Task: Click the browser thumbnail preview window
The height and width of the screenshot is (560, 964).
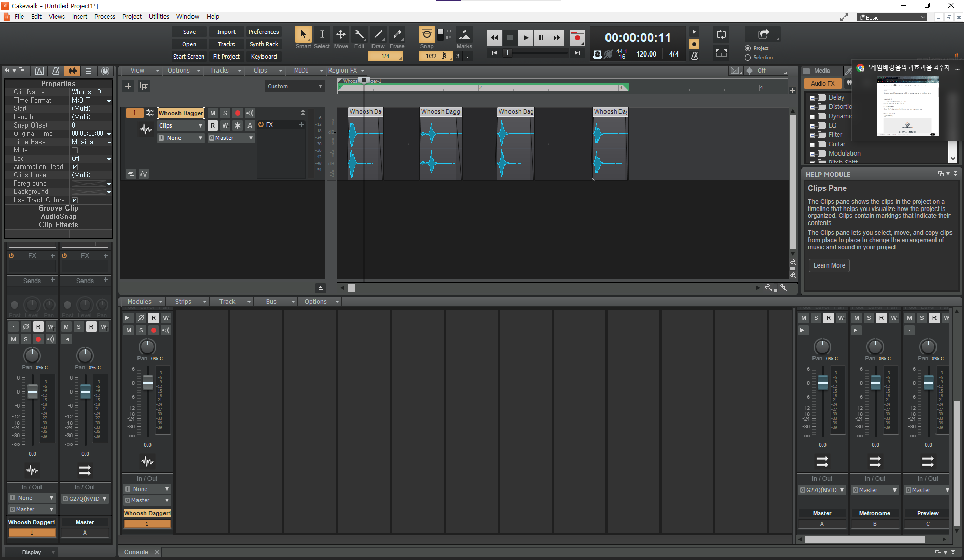Action: coord(907,107)
